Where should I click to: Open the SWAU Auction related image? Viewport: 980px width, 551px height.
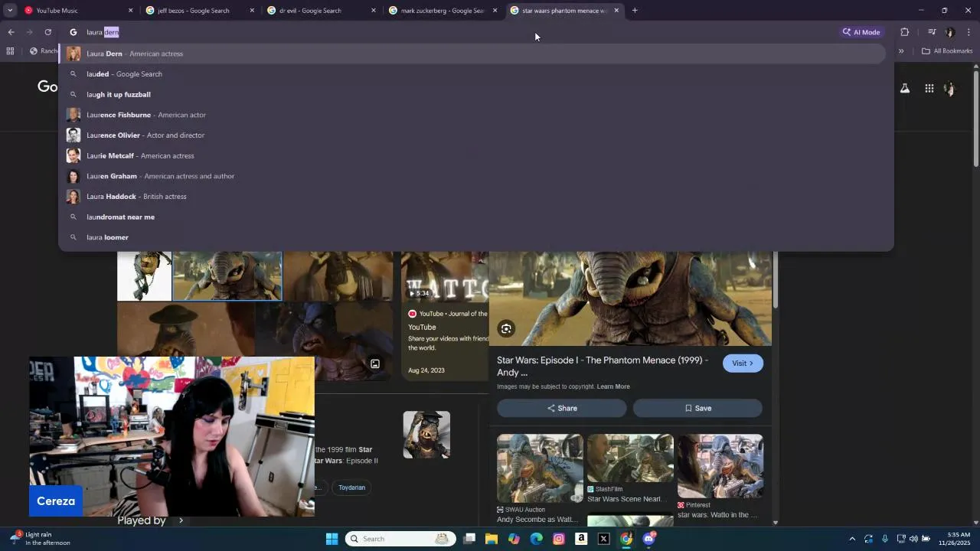point(540,468)
